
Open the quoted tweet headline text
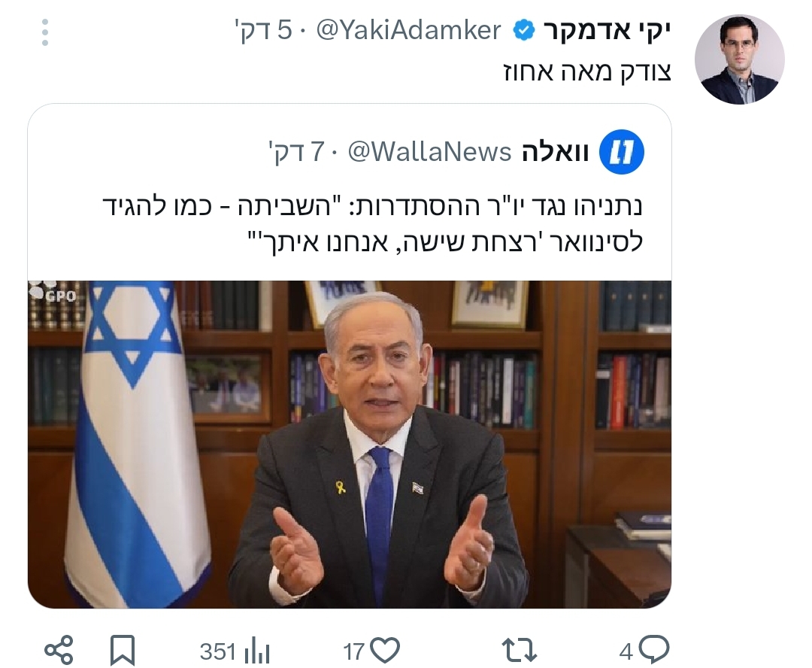(373, 224)
